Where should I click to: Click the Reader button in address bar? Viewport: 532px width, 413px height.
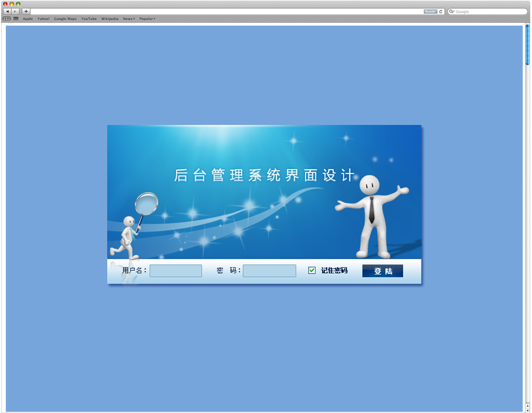click(x=430, y=12)
